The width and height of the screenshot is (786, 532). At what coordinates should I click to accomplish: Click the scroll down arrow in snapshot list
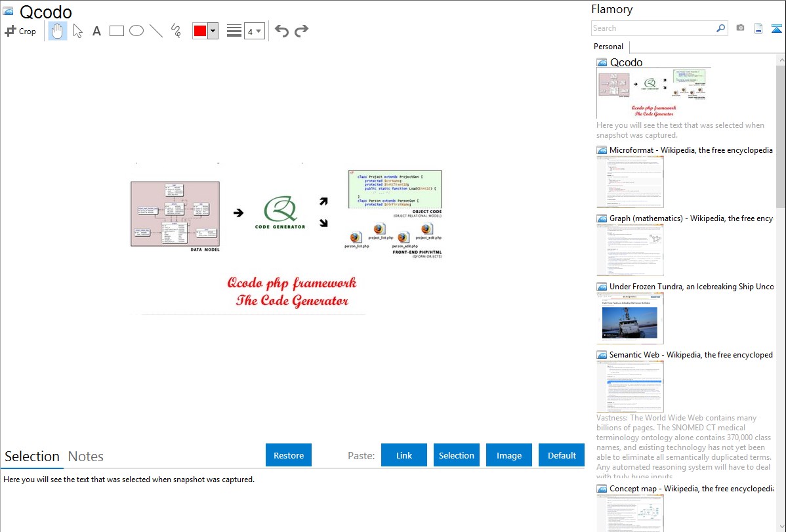point(781,527)
